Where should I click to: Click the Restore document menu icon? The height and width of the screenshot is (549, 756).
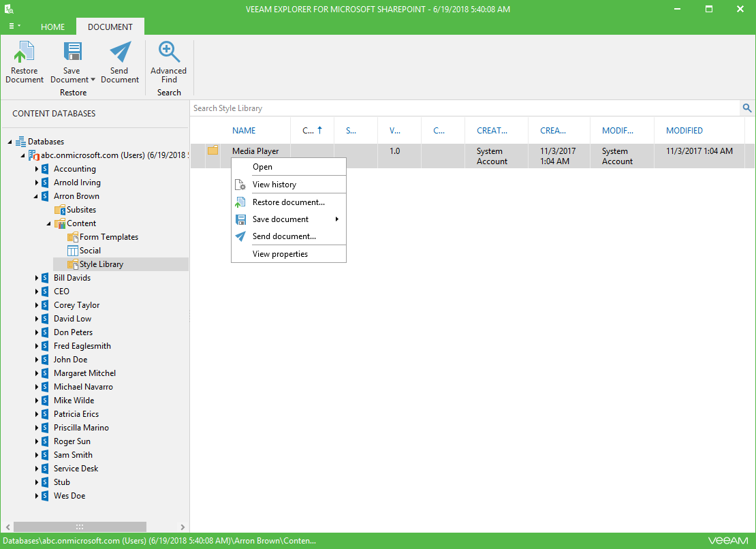pos(240,202)
